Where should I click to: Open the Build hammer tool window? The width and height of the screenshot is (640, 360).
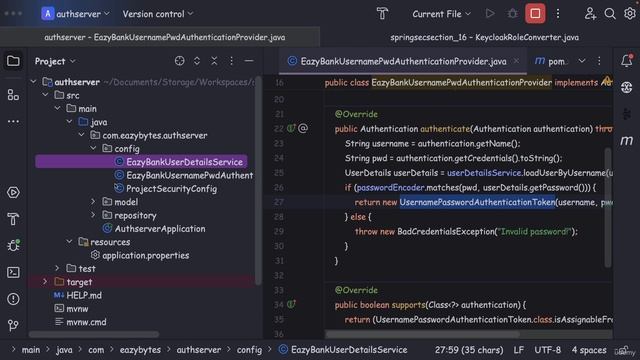[13, 219]
